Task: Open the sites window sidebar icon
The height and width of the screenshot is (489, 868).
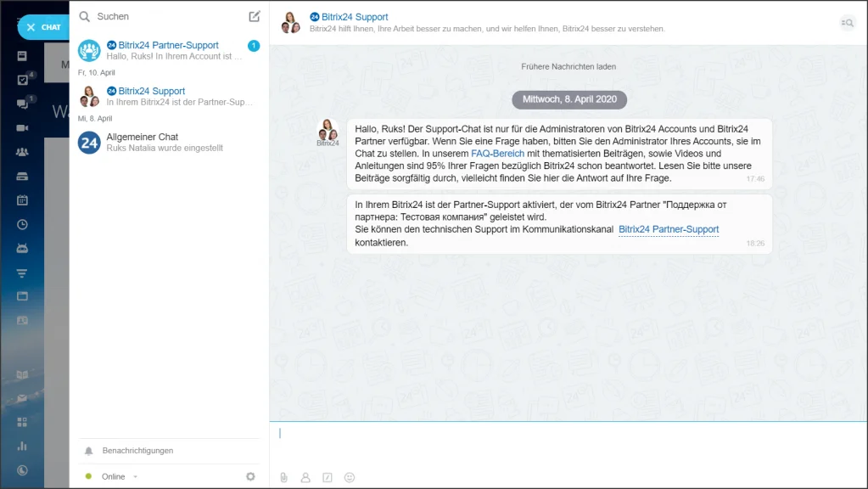Action: (22, 296)
